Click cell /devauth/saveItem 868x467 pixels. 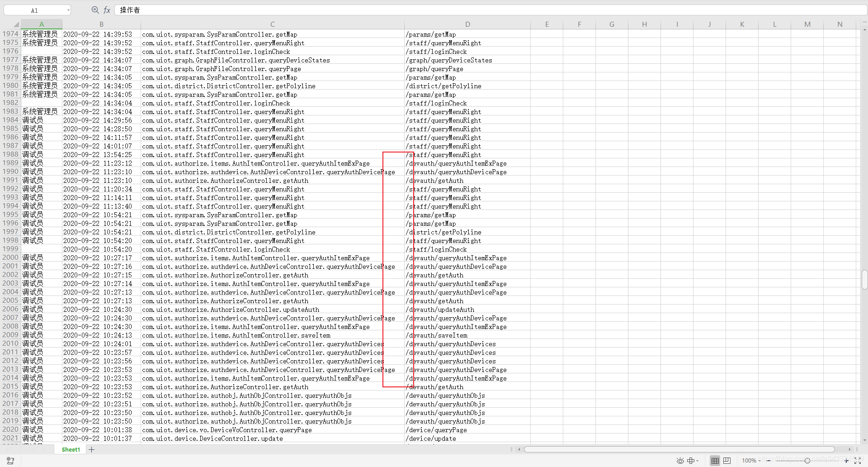tap(467, 335)
